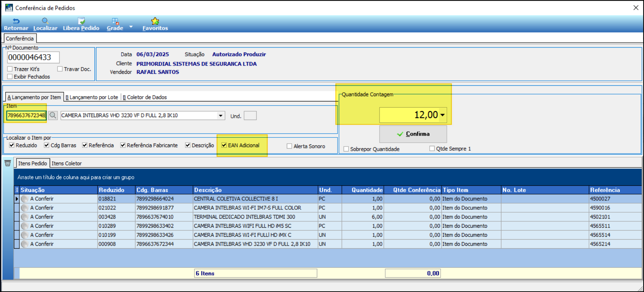644x292 pixels.
Task: Switch to Lançamento por Lote tab
Action: point(92,97)
